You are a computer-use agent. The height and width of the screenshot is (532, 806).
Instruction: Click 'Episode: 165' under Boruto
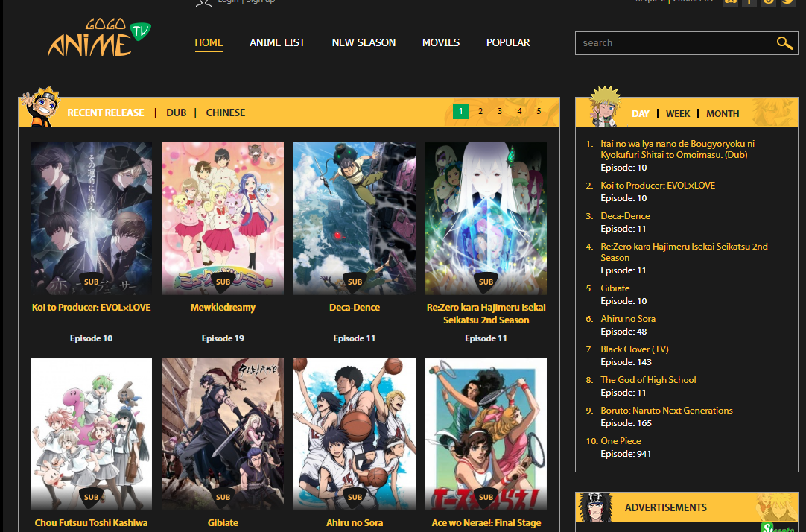pyautogui.click(x=626, y=423)
